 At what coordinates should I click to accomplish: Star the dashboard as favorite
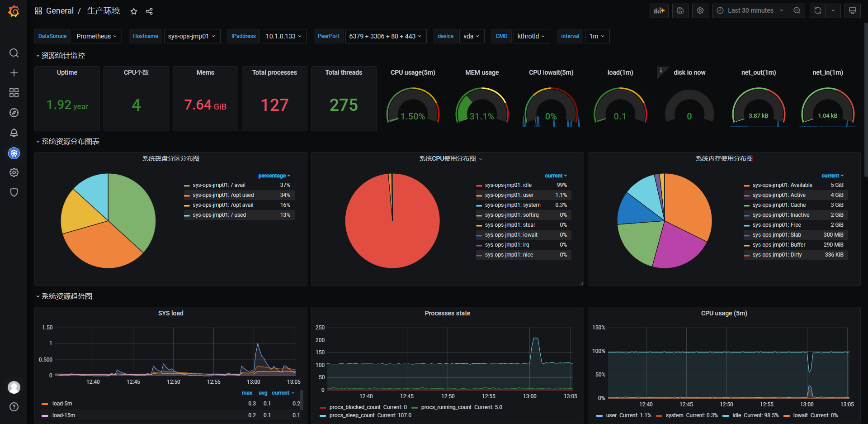click(134, 11)
